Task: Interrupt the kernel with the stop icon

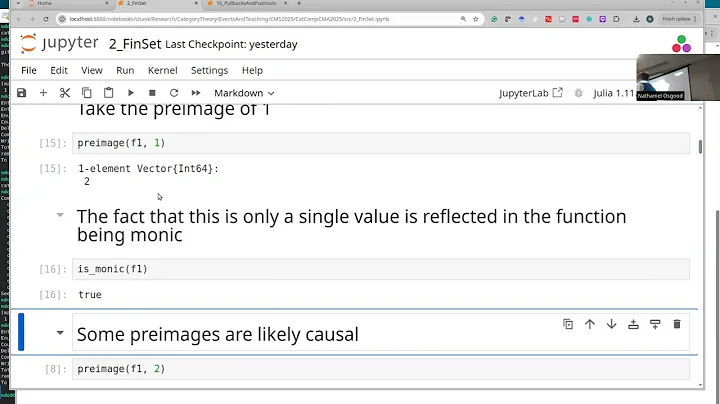Action: click(x=152, y=93)
